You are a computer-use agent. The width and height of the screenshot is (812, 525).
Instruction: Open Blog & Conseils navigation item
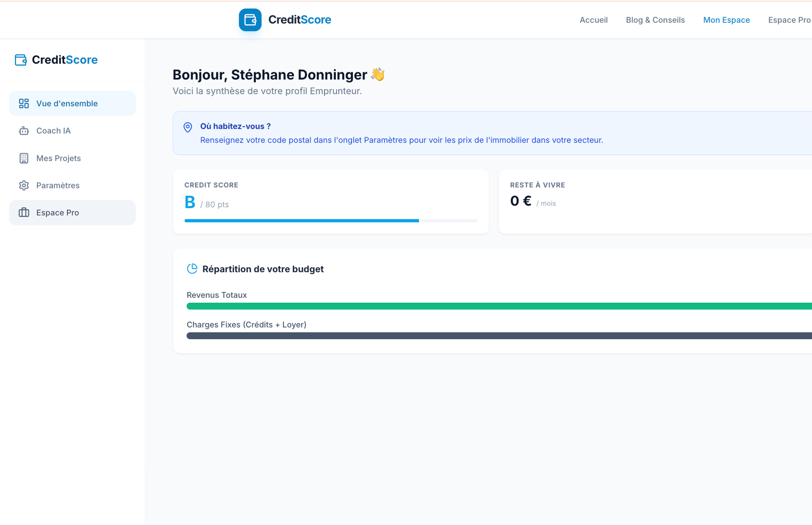tap(655, 20)
